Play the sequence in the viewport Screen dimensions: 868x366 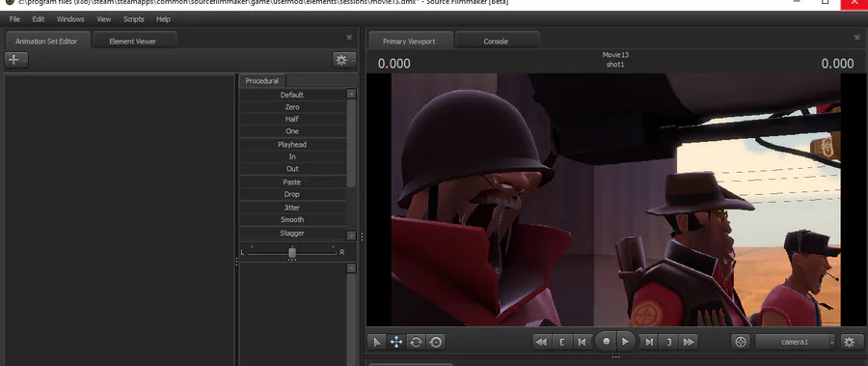626,342
